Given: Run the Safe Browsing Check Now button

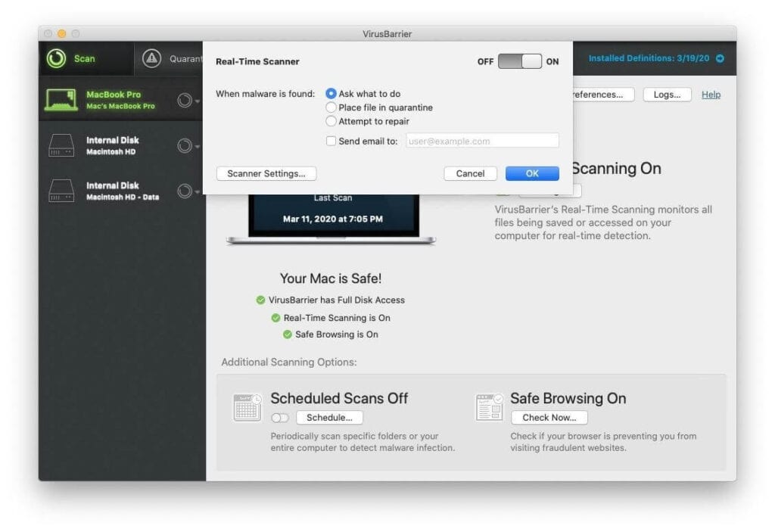Looking at the screenshot, I should [x=549, y=418].
